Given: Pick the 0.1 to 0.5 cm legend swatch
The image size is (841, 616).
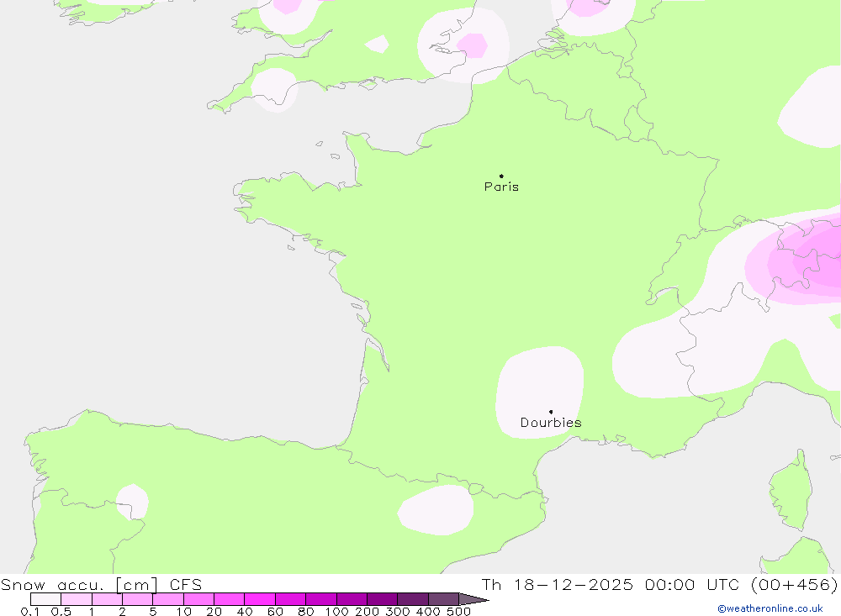Looking at the screenshot, I should (45, 599).
